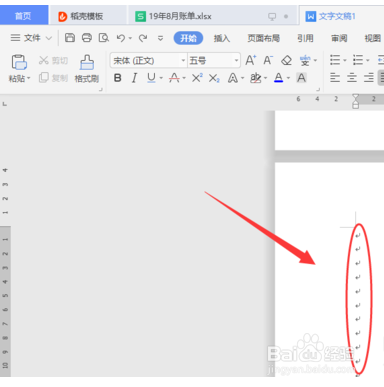Open the 文件 menu
Image resolution: width=384 pixels, height=387 pixels.
(x=31, y=38)
